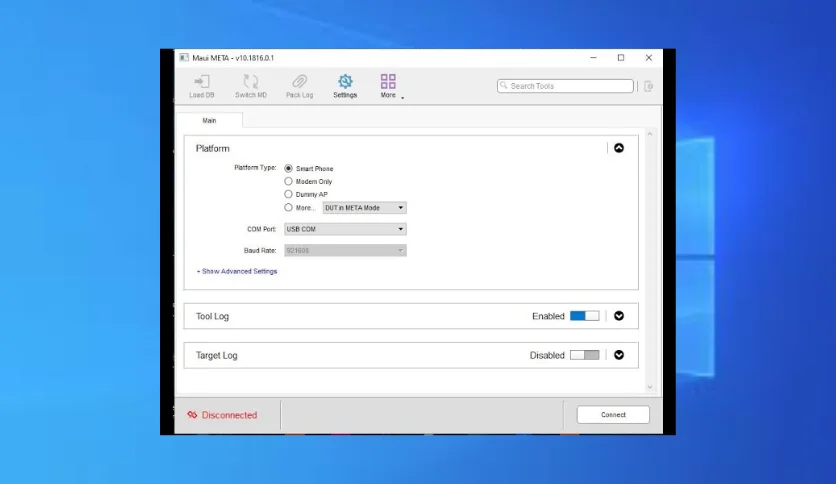Click the Load DB toolbar icon
836x484 pixels.
[x=202, y=82]
